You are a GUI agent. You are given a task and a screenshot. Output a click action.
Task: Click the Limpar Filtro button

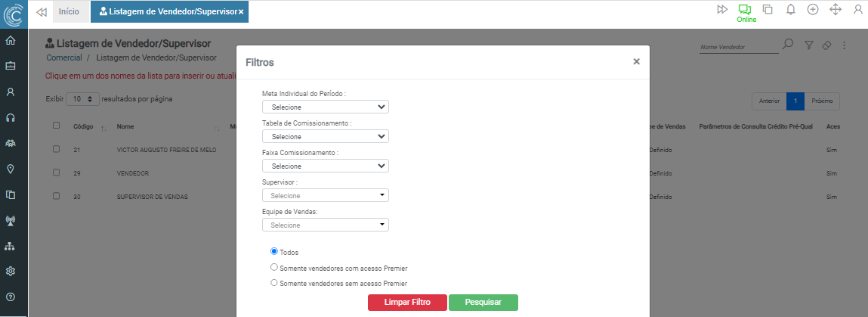click(407, 303)
